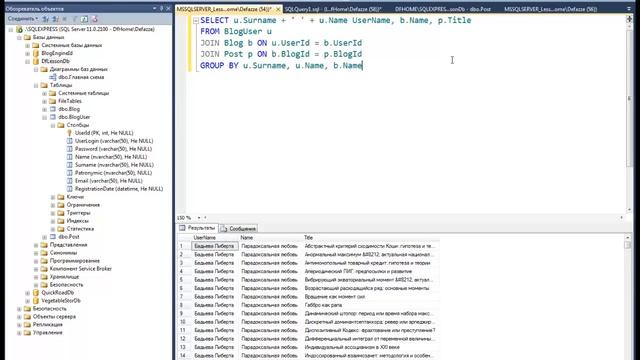Select results row 8 header
Image resolution: width=640 pixels, height=360 pixels.
pos(184,305)
